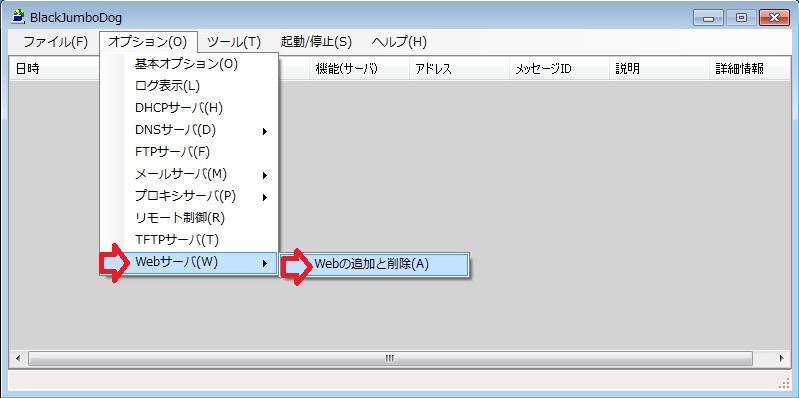Expand the プロキシサーバ(P) submenu
The image size is (799, 398).
coord(189,196)
